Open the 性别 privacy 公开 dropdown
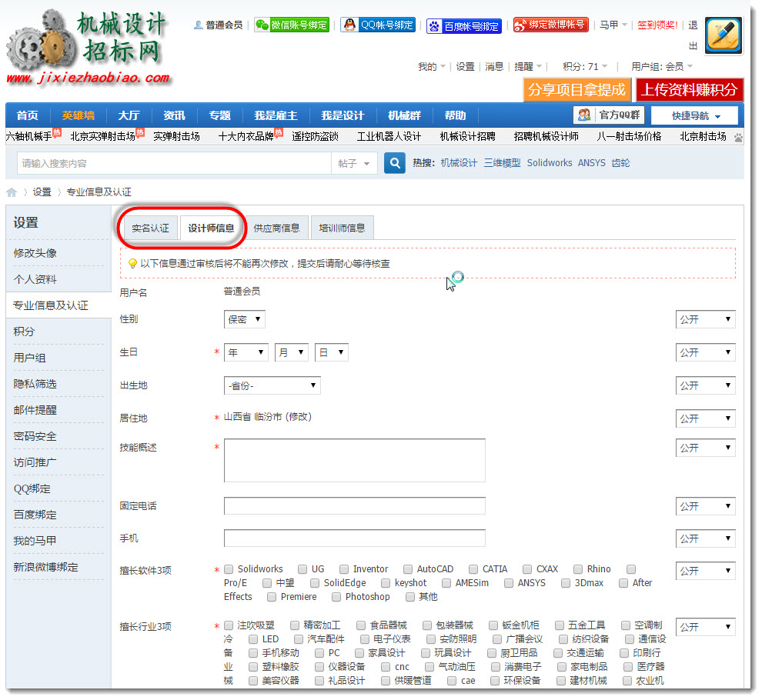The height and width of the screenshot is (700, 762). 705,320
